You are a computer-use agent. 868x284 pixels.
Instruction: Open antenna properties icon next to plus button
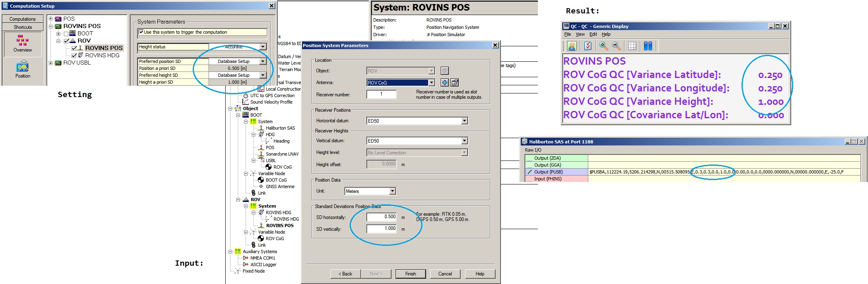click(x=455, y=82)
